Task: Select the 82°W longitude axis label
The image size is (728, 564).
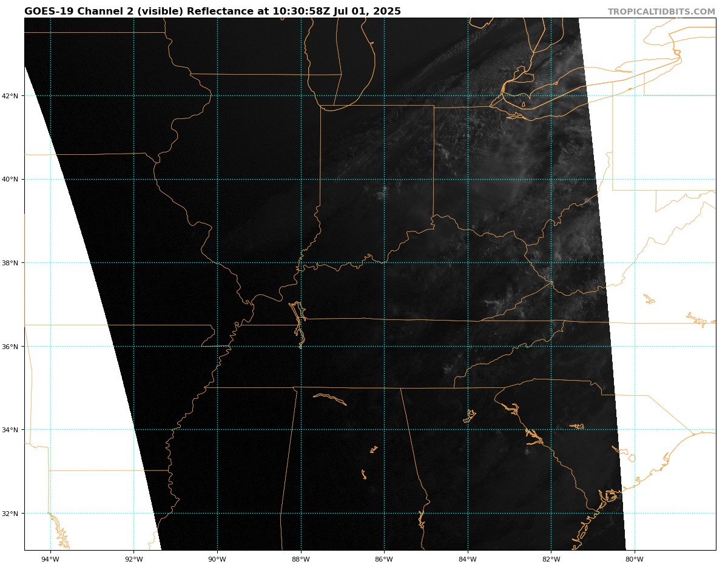Action: [x=551, y=559]
